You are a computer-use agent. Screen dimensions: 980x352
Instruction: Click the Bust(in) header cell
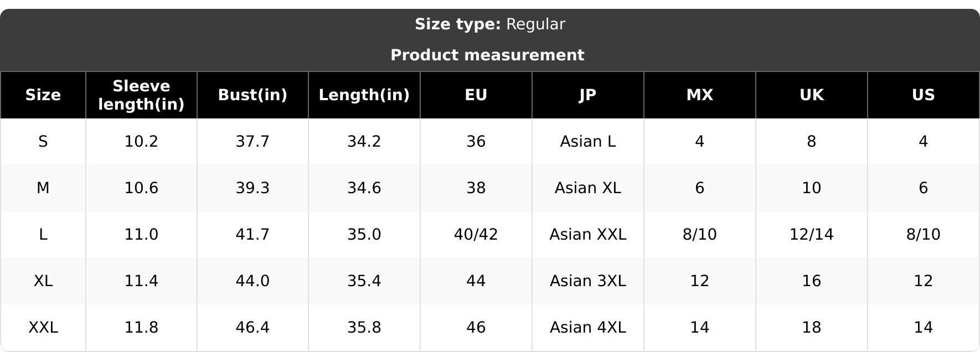[252, 95]
